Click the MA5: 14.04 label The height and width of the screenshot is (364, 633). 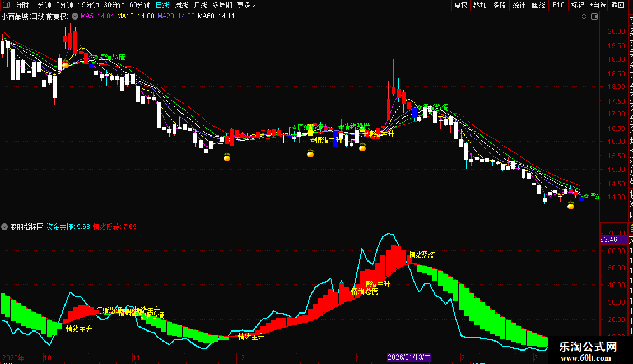tap(97, 17)
